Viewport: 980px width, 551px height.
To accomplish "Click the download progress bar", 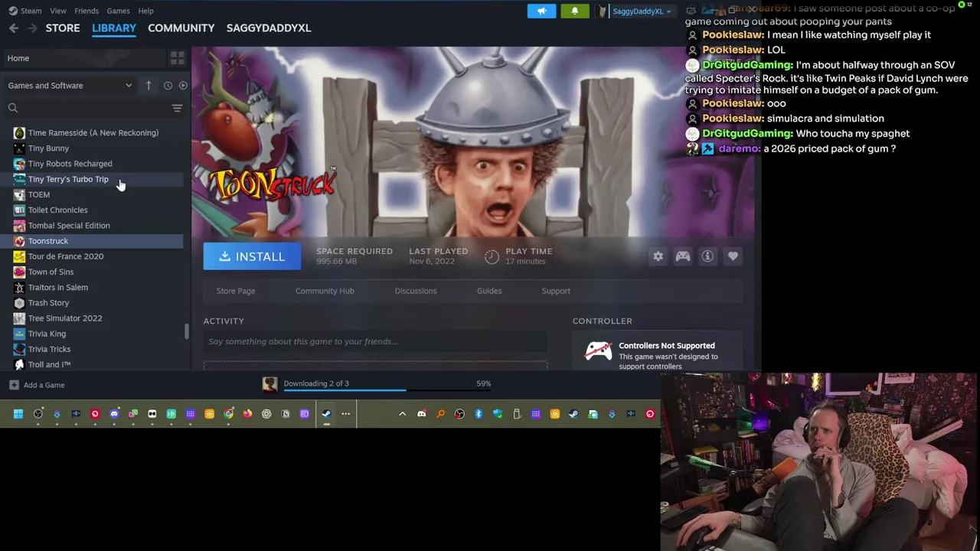I will [387, 390].
